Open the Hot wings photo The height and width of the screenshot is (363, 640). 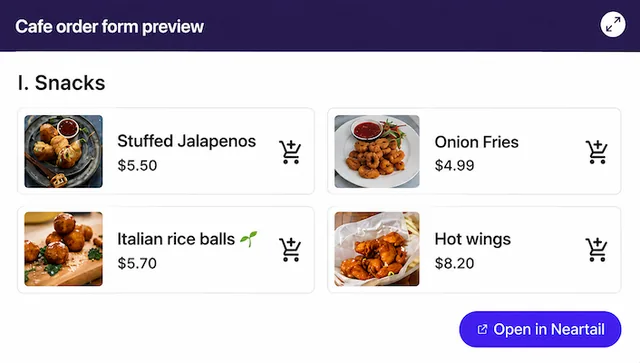377,249
